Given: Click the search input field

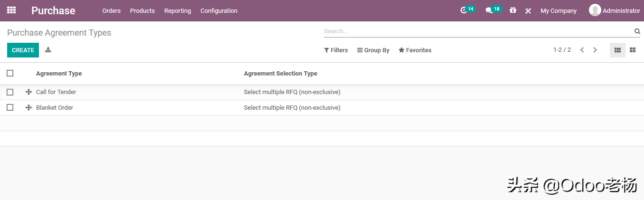Looking at the screenshot, I should point(477,31).
